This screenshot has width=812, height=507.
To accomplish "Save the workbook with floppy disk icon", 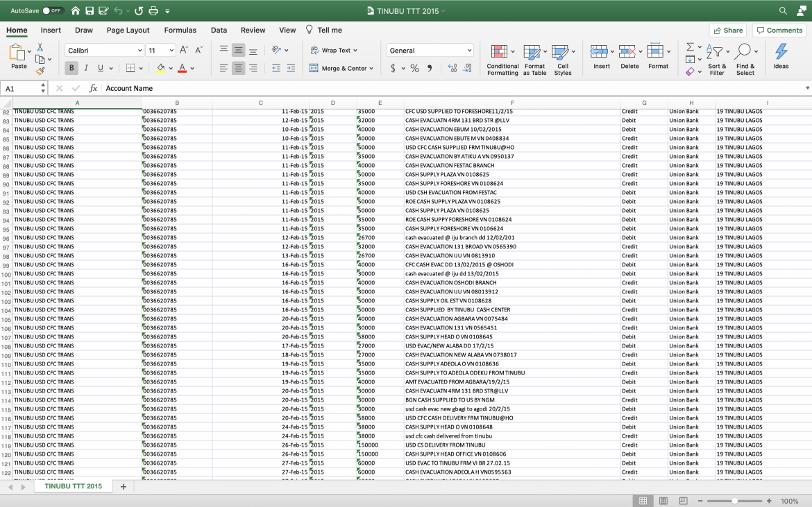I will (90, 11).
